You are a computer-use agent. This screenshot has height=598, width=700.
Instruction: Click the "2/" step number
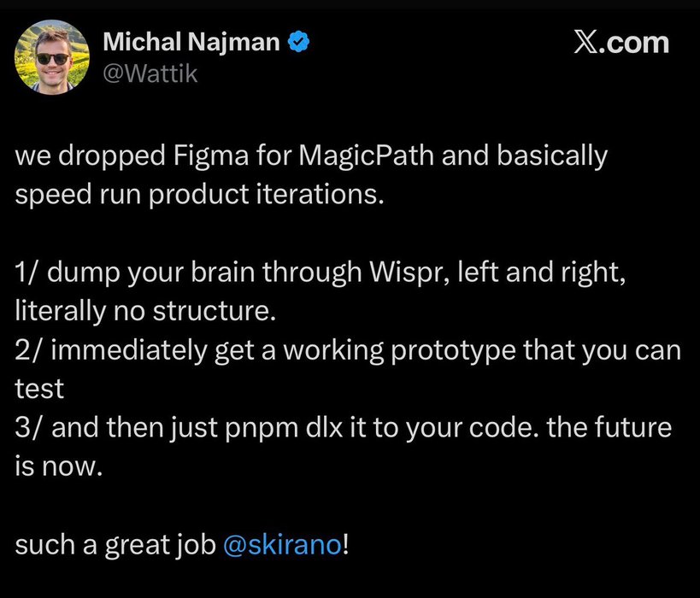point(29,351)
